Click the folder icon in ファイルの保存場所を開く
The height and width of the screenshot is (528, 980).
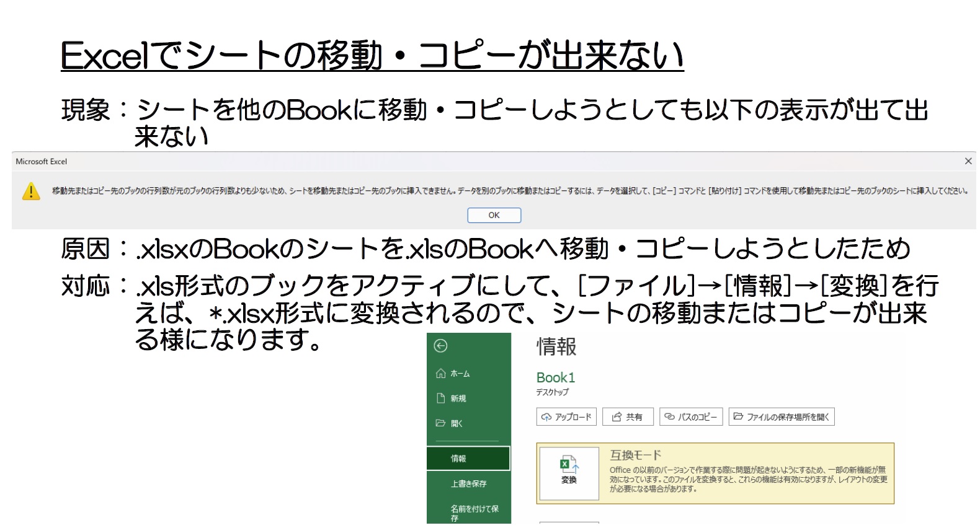738,416
